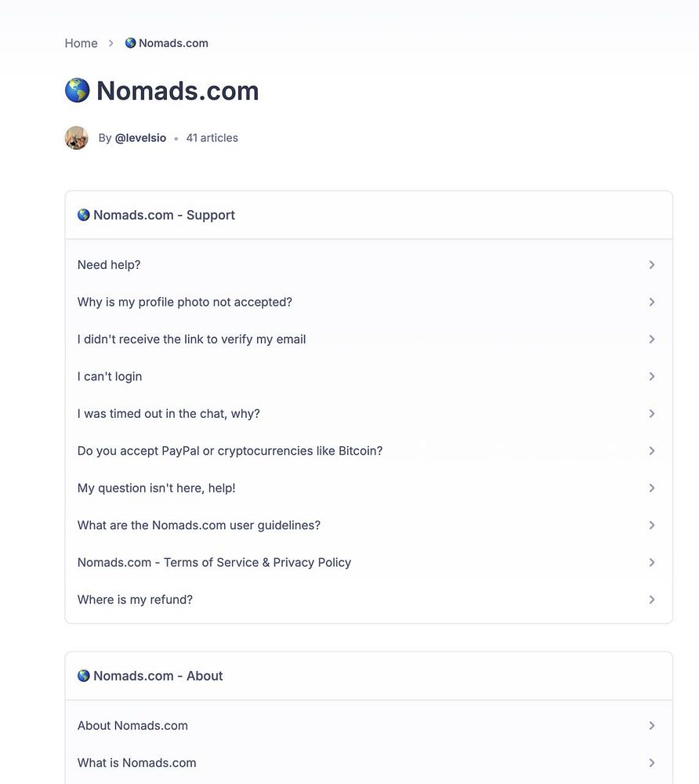Open Terms of Service & Privacy Policy
This screenshot has width=699, height=784.
point(214,563)
